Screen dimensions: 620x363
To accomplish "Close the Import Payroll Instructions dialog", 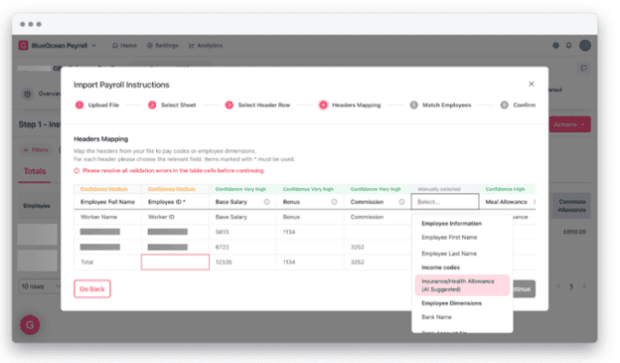I will coord(531,84).
